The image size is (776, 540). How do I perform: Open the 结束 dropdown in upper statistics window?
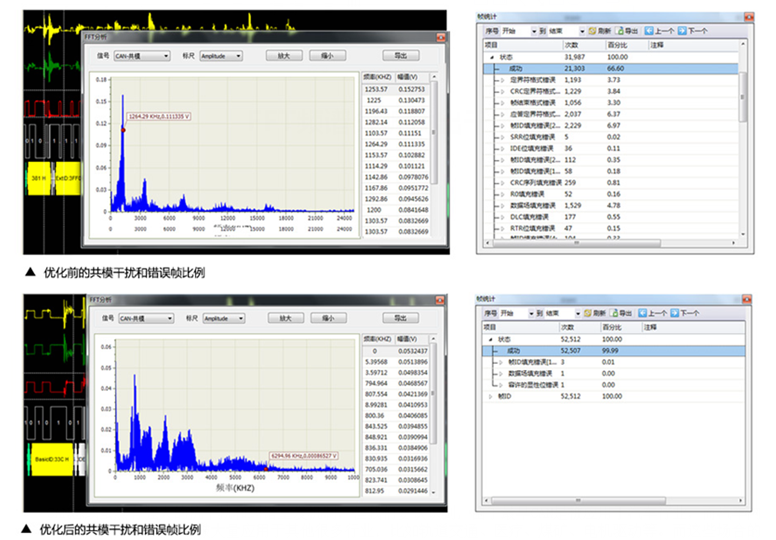[x=582, y=31]
